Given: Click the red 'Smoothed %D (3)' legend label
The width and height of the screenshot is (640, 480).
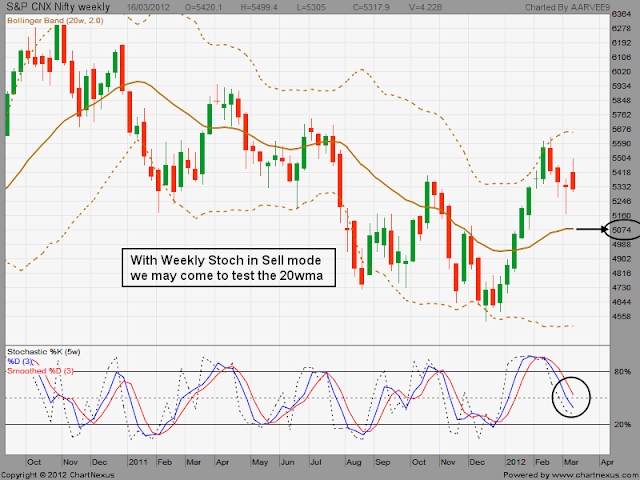Looking at the screenshot, I should [x=40, y=371].
